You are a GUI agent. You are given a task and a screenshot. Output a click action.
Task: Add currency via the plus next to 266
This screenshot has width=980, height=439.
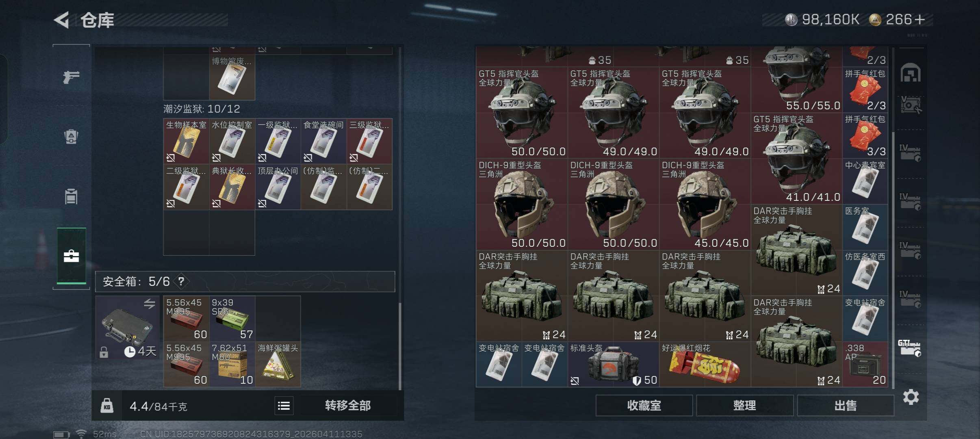[x=919, y=20]
